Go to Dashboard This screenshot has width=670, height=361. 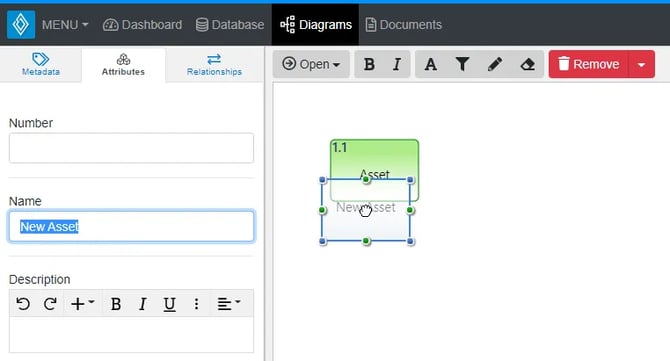point(142,25)
